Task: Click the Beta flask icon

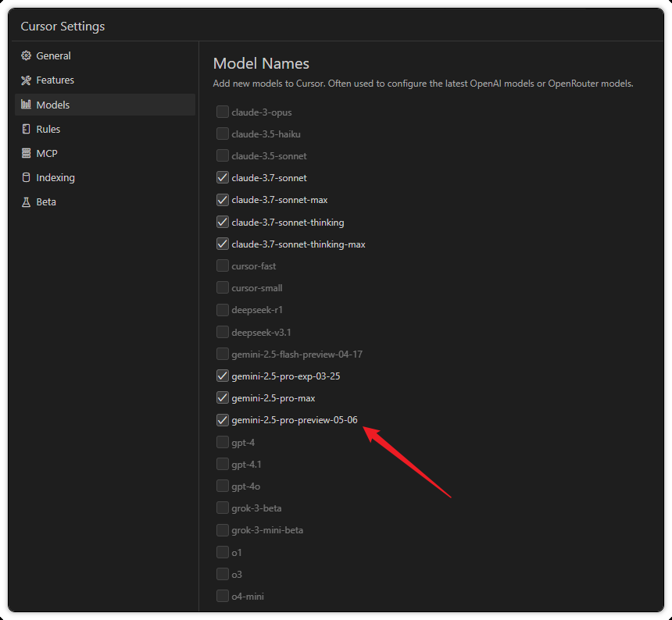Action: pyautogui.click(x=26, y=202)
